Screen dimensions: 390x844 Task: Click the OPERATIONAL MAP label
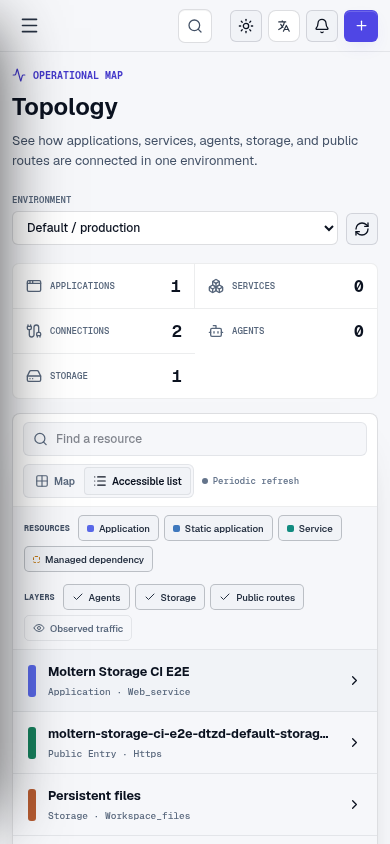point(78,75)
